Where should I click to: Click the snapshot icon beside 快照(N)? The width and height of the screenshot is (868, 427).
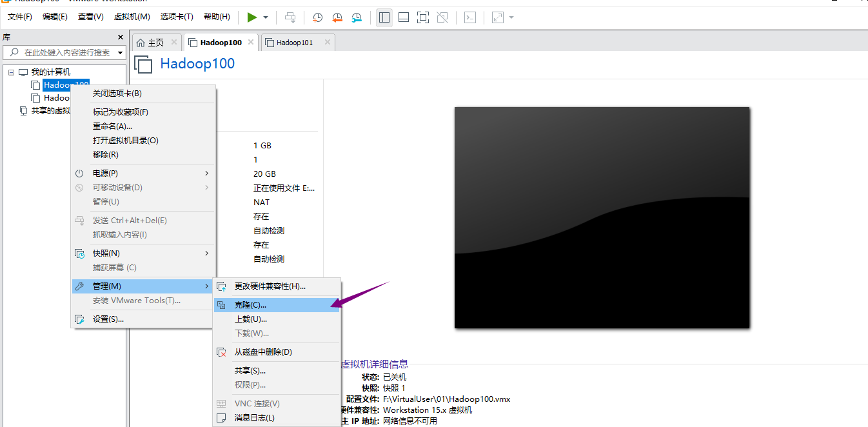[x=80, y=253]
